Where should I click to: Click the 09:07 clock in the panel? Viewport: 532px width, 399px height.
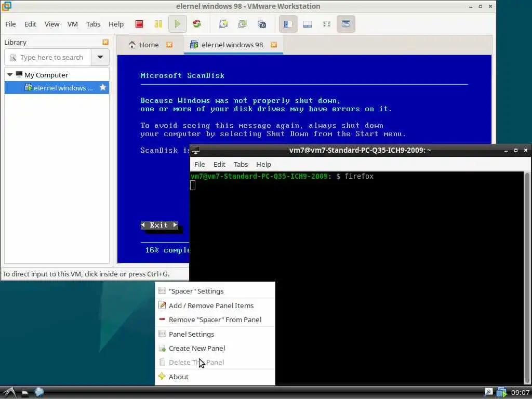tap(520, 393)
